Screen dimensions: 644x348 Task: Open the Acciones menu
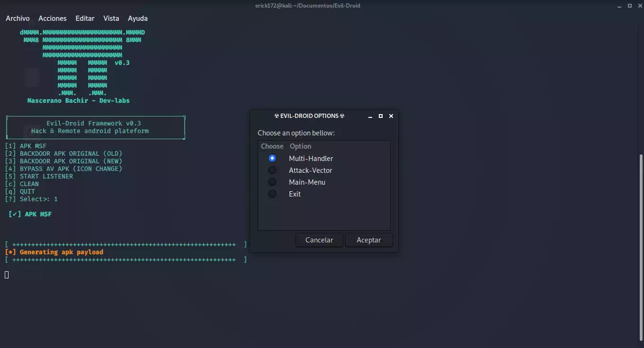coord(53,18)
